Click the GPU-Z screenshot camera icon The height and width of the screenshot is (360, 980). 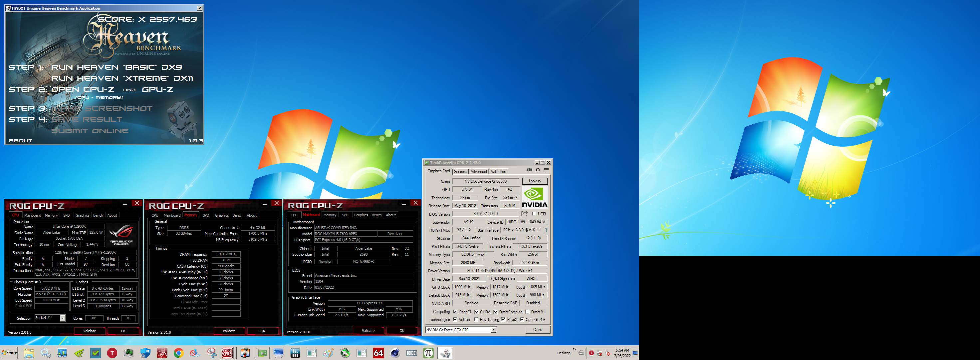tap(529, 170)
